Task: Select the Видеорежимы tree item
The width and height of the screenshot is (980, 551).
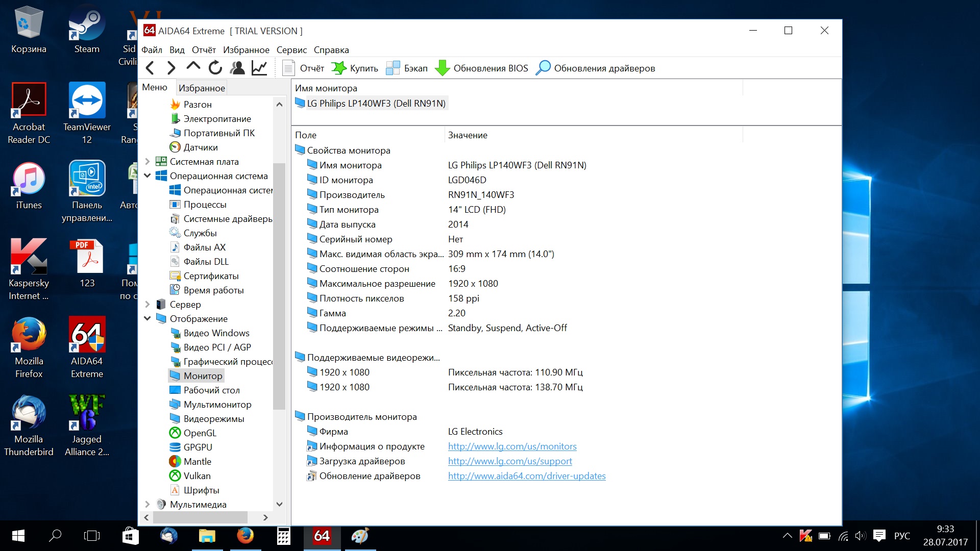Action: tap(207, 419)
